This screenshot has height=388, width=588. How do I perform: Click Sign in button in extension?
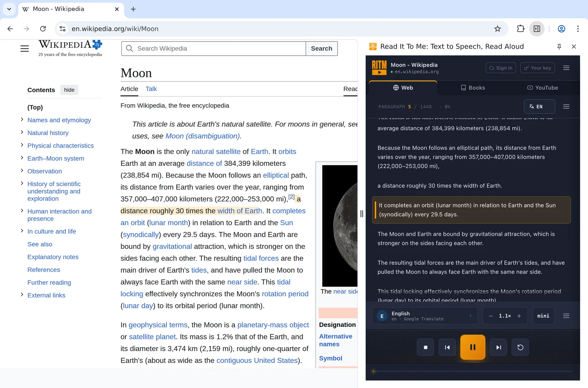coord(501,68)
